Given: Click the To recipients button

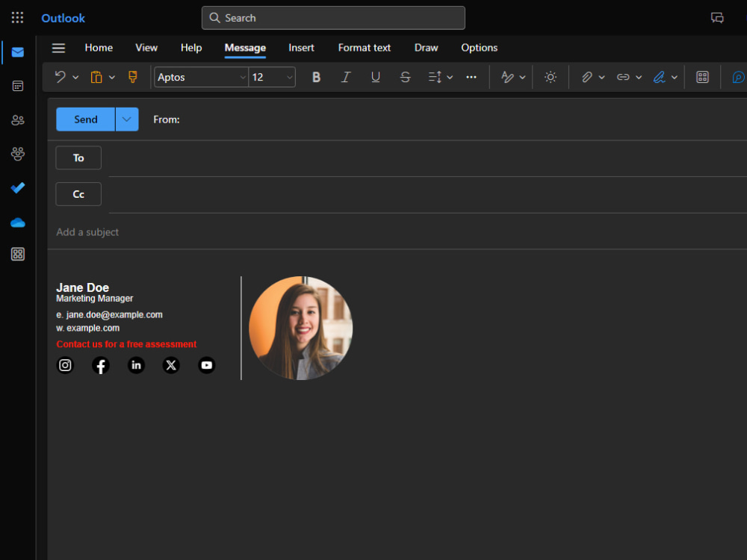Looking at the screenshot, I should (78, 158).
